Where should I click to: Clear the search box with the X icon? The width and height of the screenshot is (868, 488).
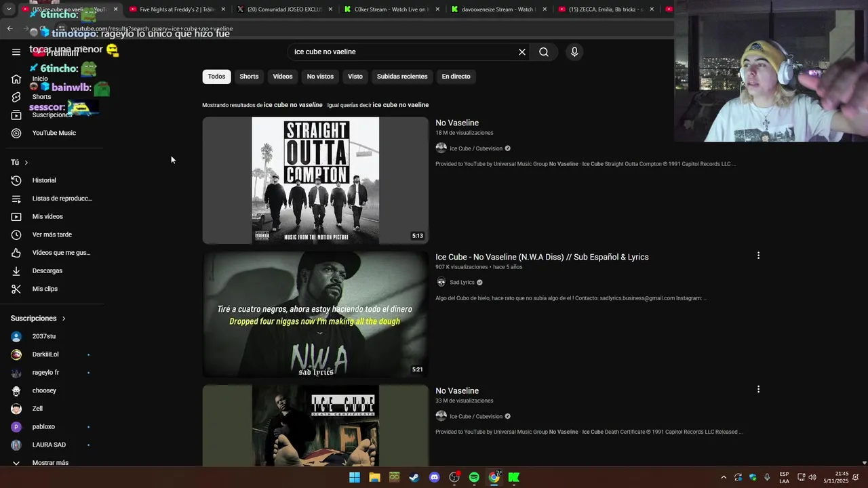[x=522, y=52]
